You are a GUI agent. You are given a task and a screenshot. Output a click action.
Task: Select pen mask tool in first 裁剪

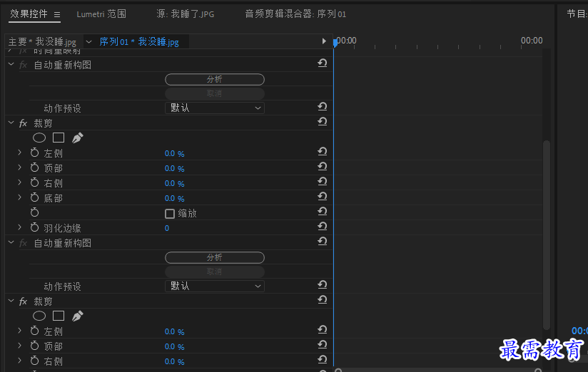77,138
